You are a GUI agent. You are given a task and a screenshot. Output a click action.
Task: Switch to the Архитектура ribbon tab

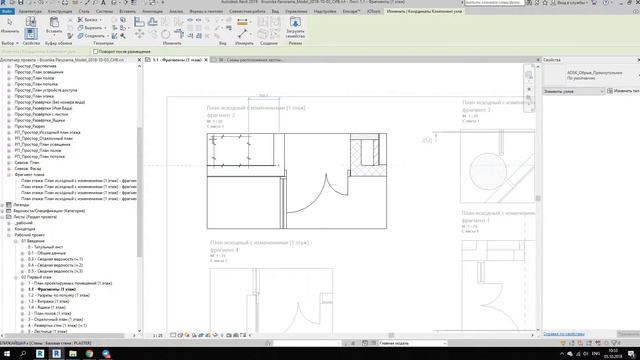[x=30, y=11]
